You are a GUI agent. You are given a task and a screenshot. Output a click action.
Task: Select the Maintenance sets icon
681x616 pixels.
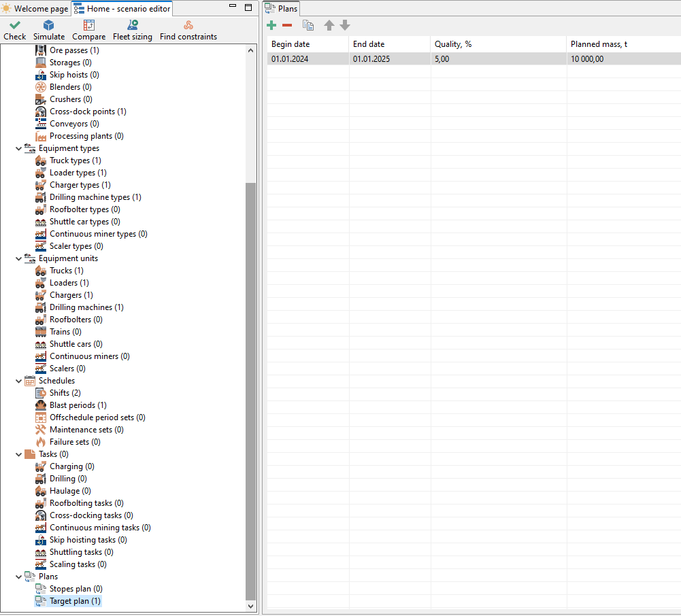[41, 430]
